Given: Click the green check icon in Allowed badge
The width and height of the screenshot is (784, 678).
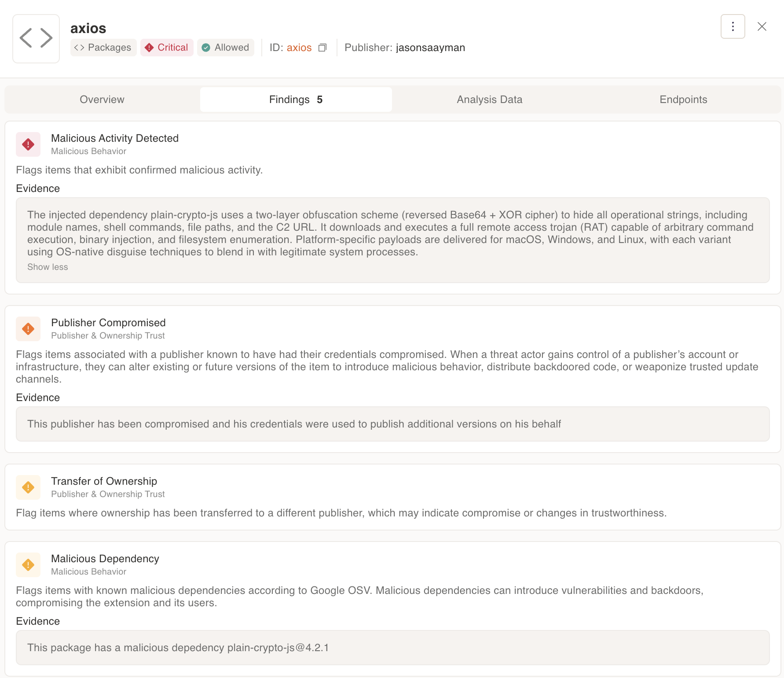Looking at the screenshot, I should (206, 48).
